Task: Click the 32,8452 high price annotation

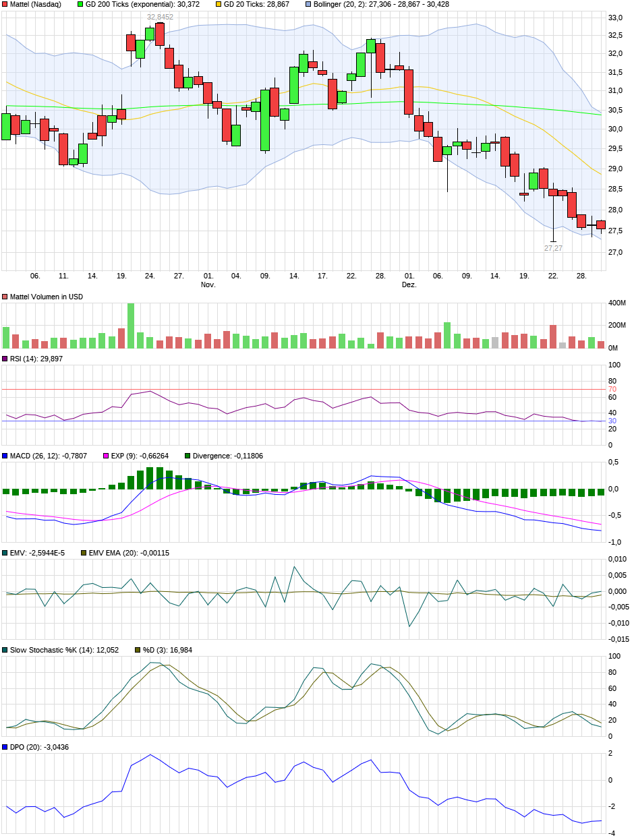Action: 160,17
